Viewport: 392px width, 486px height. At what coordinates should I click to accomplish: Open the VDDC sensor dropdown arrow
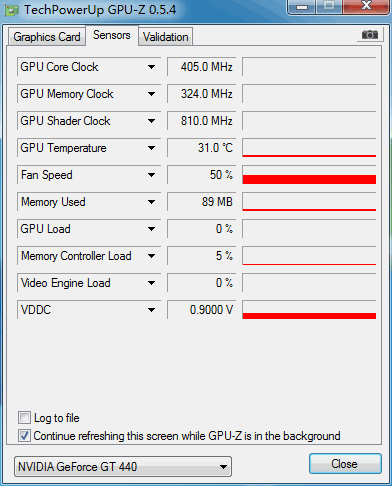tap(151, 310)
